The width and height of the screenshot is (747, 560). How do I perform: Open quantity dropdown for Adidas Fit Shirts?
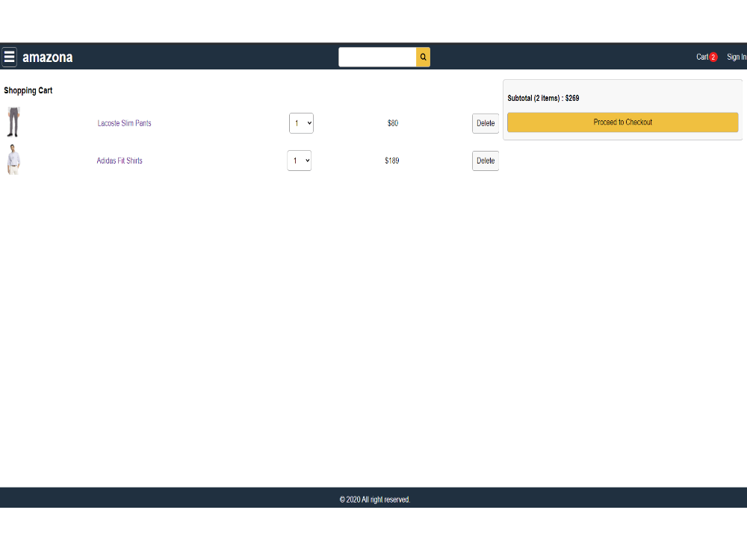(299, 161)
